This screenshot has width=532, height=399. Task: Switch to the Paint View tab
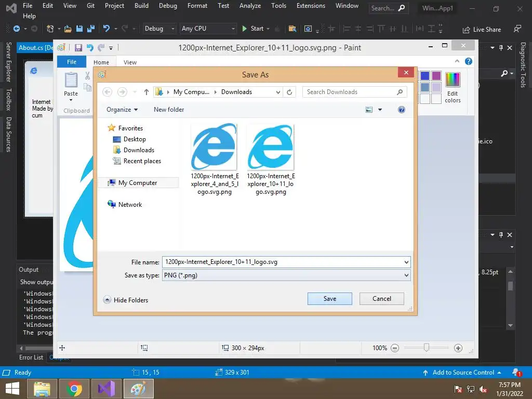pyautogui.click(x=130, y=62)
